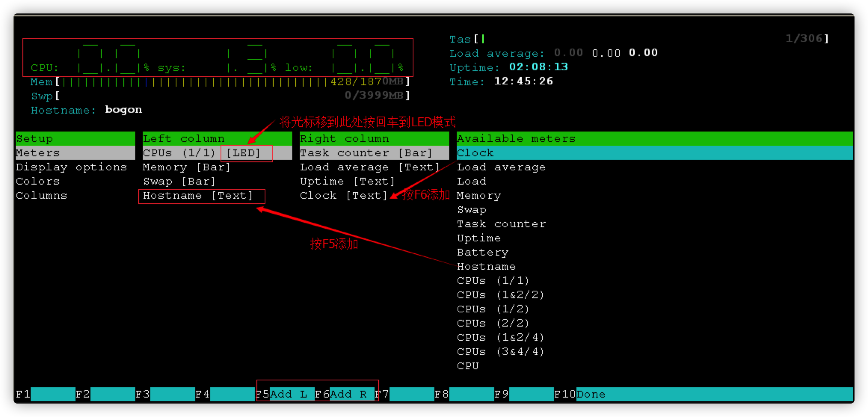Select Display options in Setup menu

pos(71,167)
